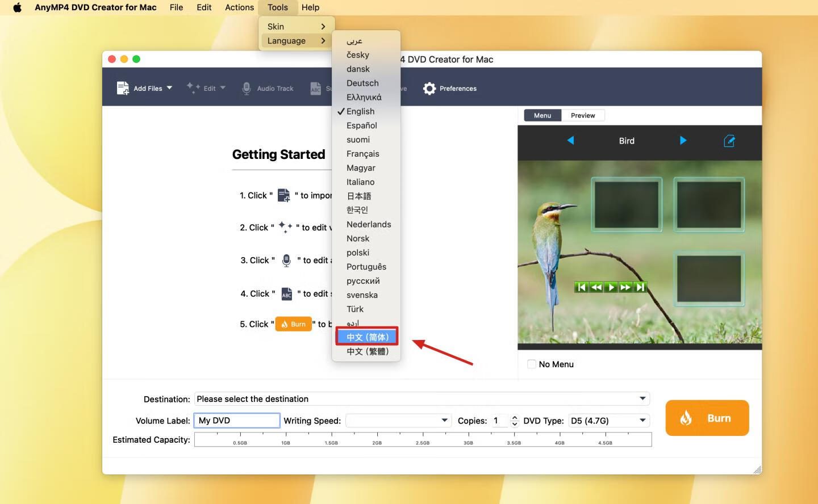818x504 pixels.
Task: Open the Skin submenu
Action: pyautogui.click(x=295, y=27)
